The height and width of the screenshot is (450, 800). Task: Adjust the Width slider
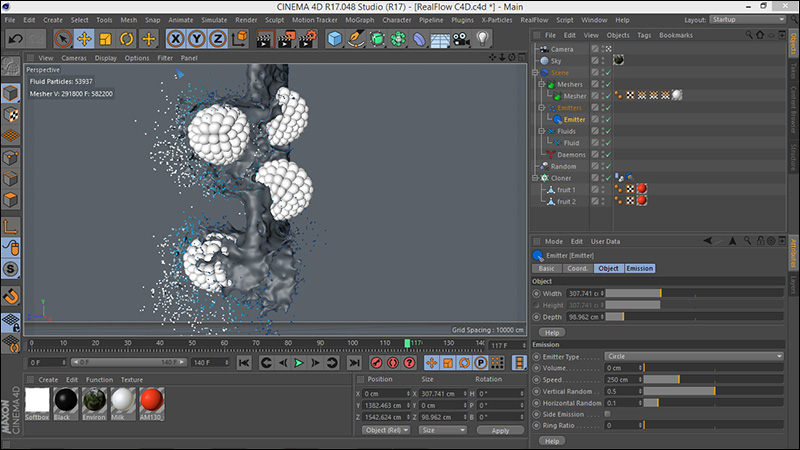coord(694,293)
